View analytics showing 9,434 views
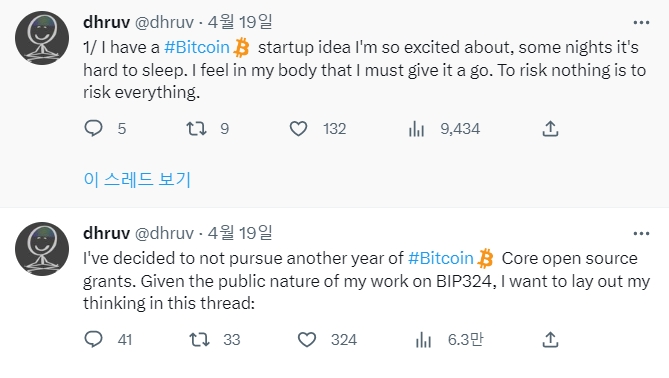Image resolution: width=669 pixels, height=378 pixels. point(416,129)
